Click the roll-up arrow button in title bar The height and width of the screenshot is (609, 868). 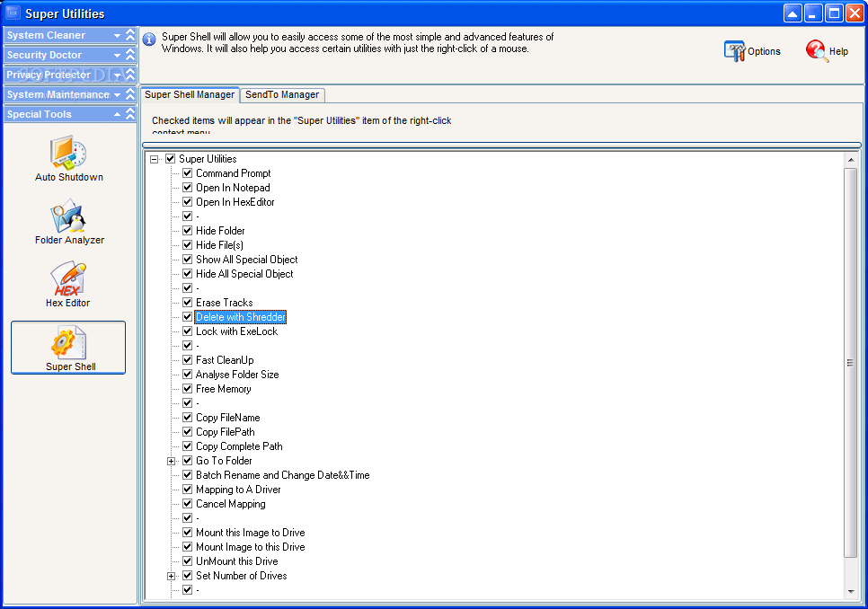coord(793,13)
